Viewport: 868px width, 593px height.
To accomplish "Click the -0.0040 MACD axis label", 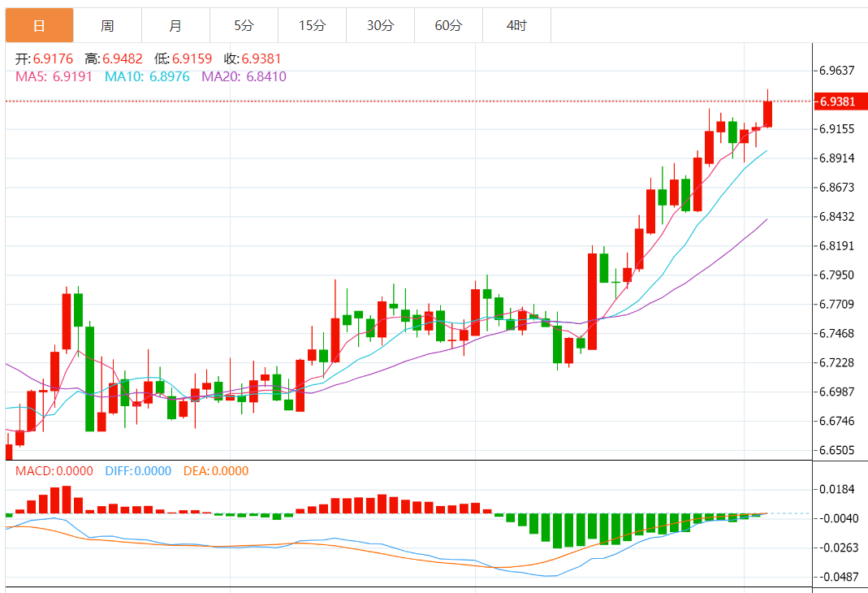I will pos(839,519).
